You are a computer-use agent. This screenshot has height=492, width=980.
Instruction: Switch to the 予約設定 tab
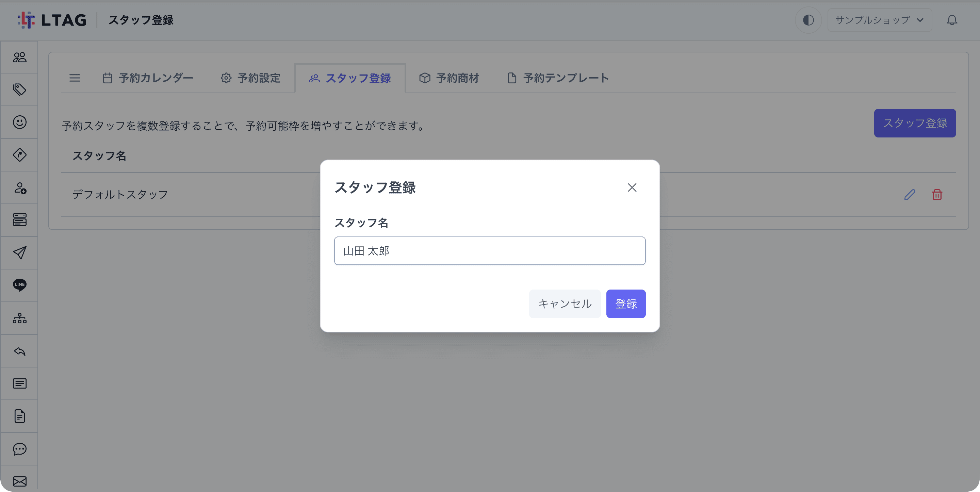[250, 78]
